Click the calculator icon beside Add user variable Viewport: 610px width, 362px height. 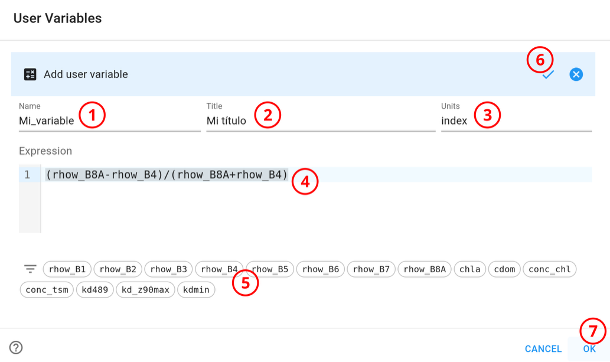[30, 74]
